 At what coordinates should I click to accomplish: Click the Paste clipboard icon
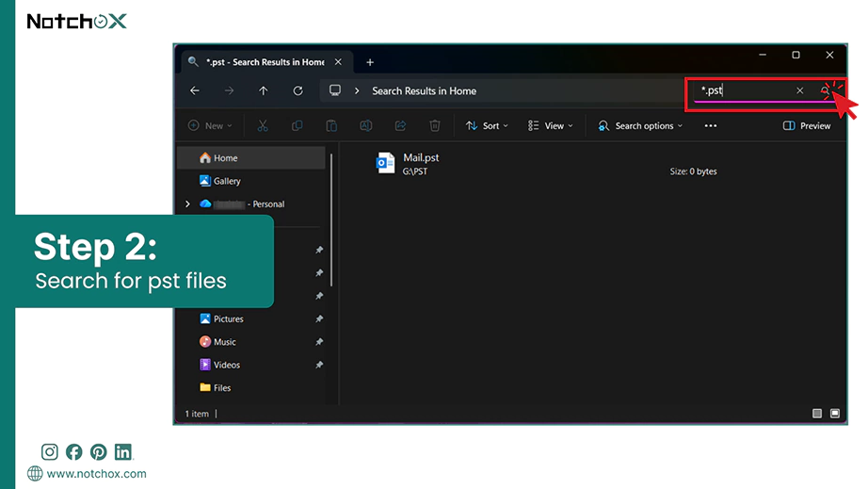click(x=331, y=125)
